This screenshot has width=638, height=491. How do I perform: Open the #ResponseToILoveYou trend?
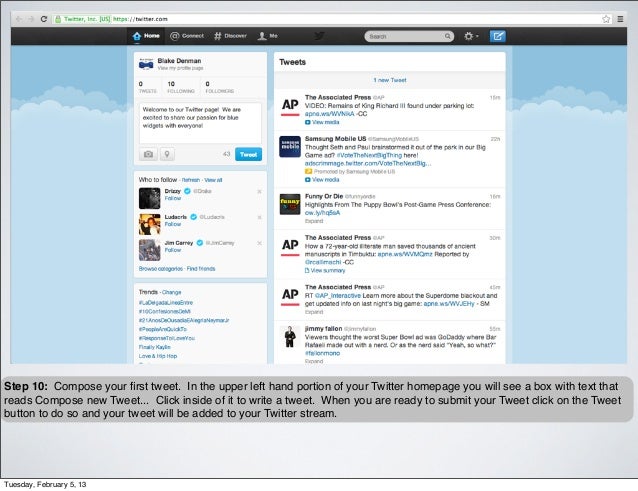tap(167, 338)
